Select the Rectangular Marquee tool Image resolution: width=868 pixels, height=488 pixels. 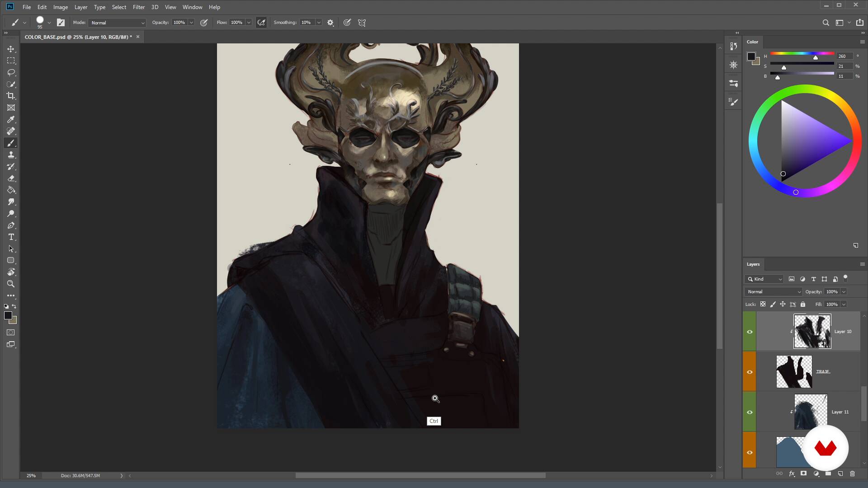(x=11, y=61)
